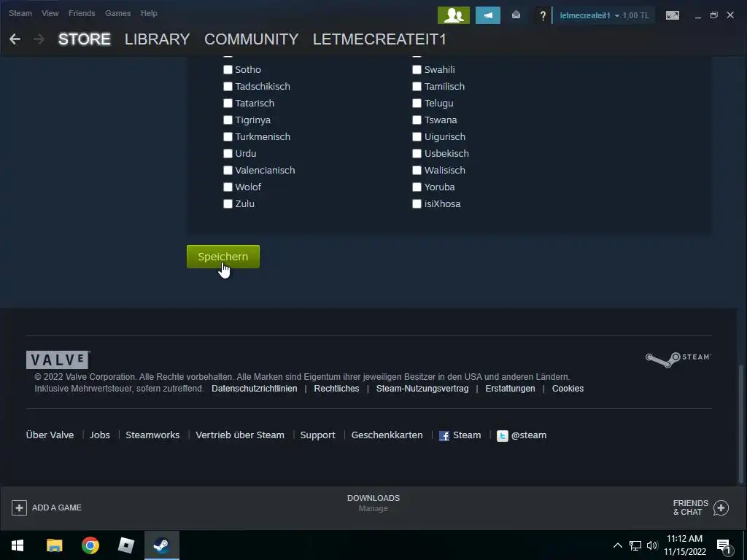Image resolution: width=747 pixels, height=560 pixels.
Task: Click the question mark help icon
Action: 543,16
